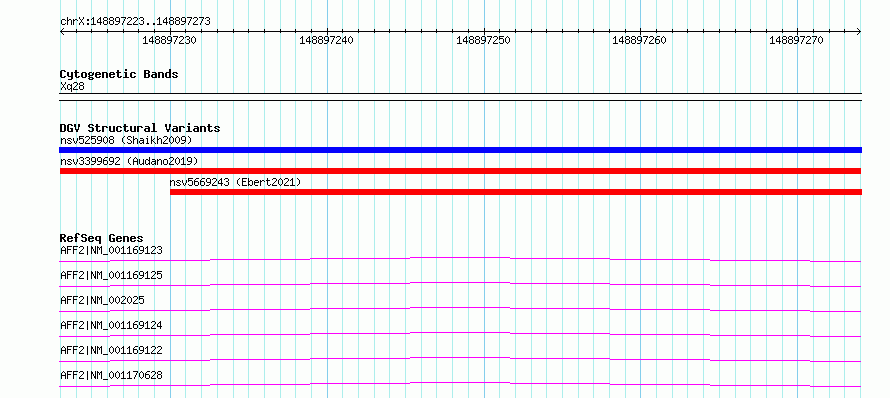The image size is (890, 398).
Task: Click the Xq28 band label
Action: (72, 86)
